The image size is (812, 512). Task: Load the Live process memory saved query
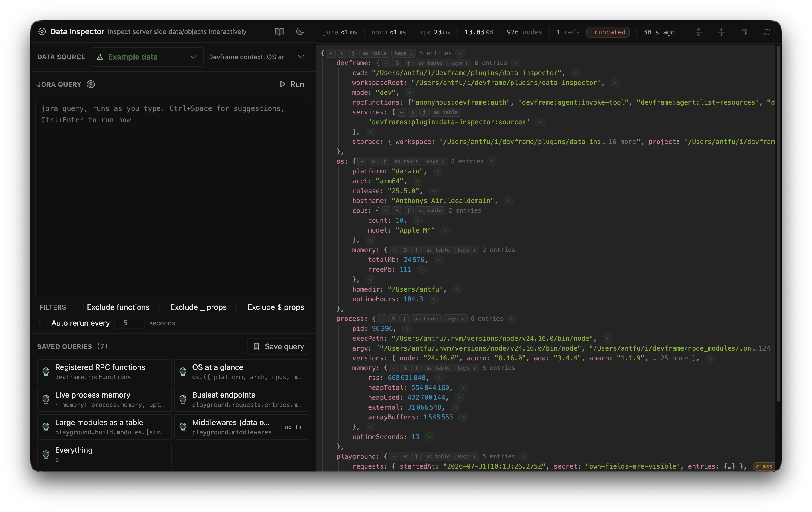click(x=104, y=399)
